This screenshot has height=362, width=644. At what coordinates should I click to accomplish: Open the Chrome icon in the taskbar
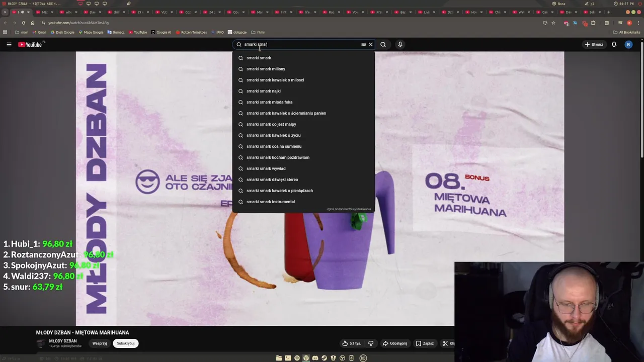coord(306,358)
